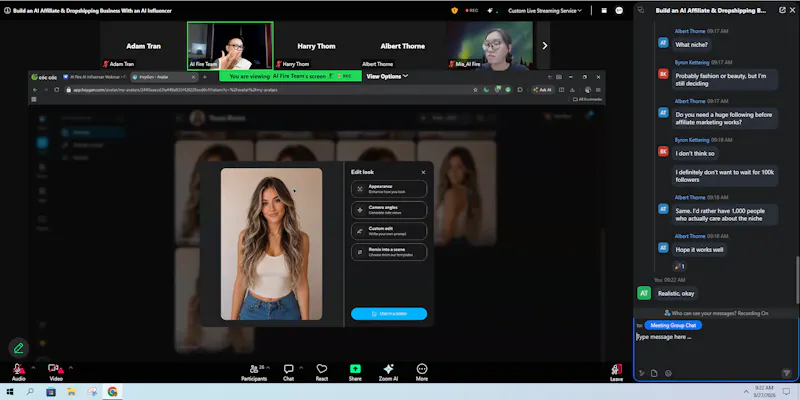
Task: Select Remix into a scene option
Action: [x=389, y=252]
